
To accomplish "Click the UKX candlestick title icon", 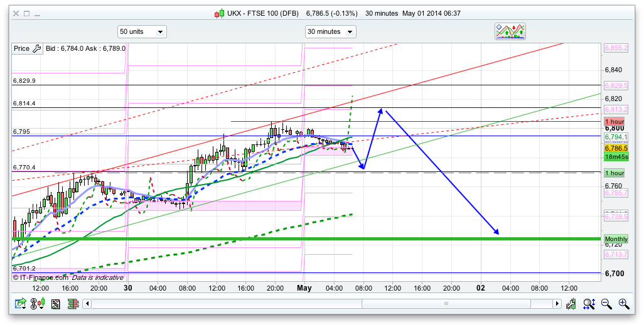I will (x=219, y=13).
